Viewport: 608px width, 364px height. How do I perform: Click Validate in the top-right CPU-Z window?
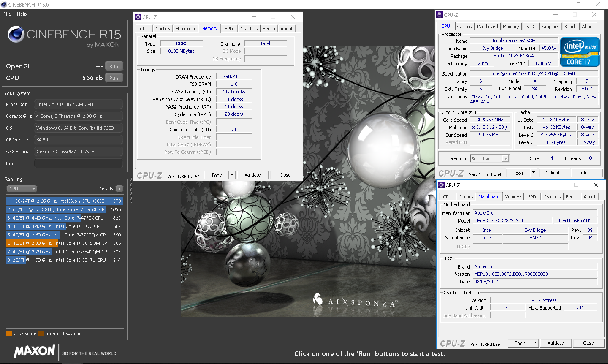pos(554,173)
